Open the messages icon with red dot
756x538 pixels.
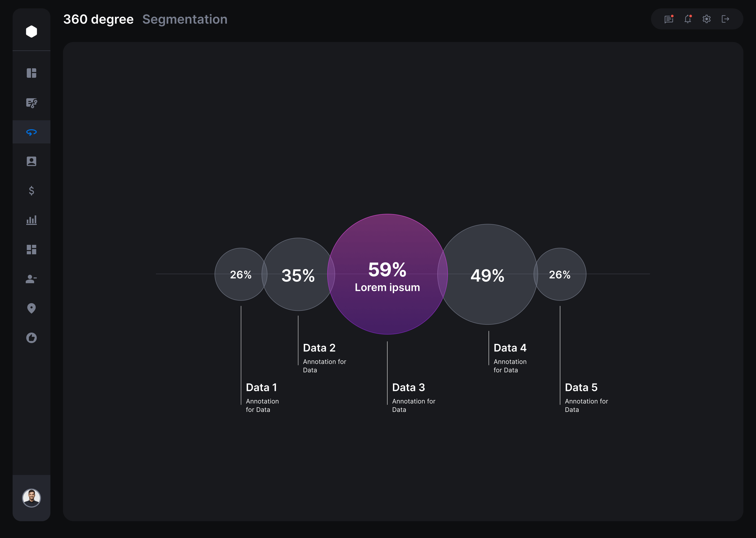click(x=669, y=19)
